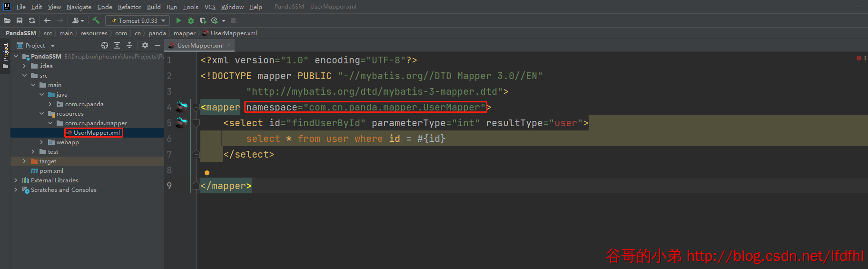Viewport: 868px width, 269px height.
Task: Click the vertical Project tool window button
Action: pyautogui.click(x=5, y=56)
